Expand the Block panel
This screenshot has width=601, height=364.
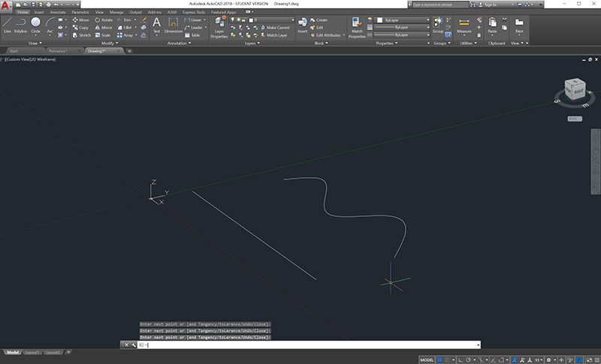click(x=322, y=44)
